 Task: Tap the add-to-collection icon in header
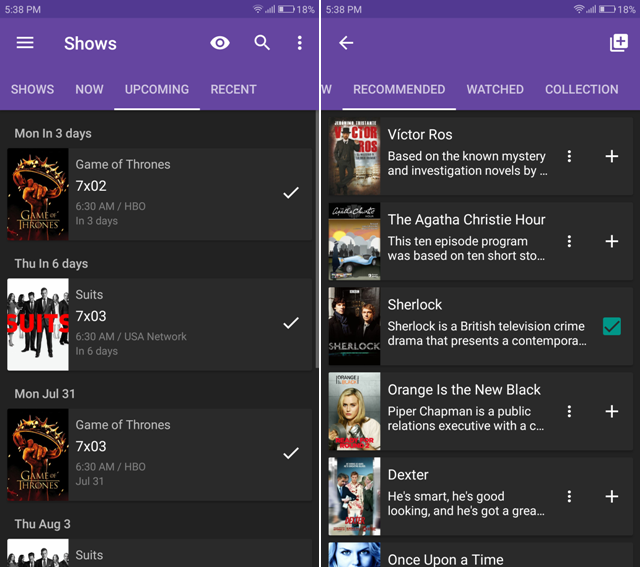619,43
